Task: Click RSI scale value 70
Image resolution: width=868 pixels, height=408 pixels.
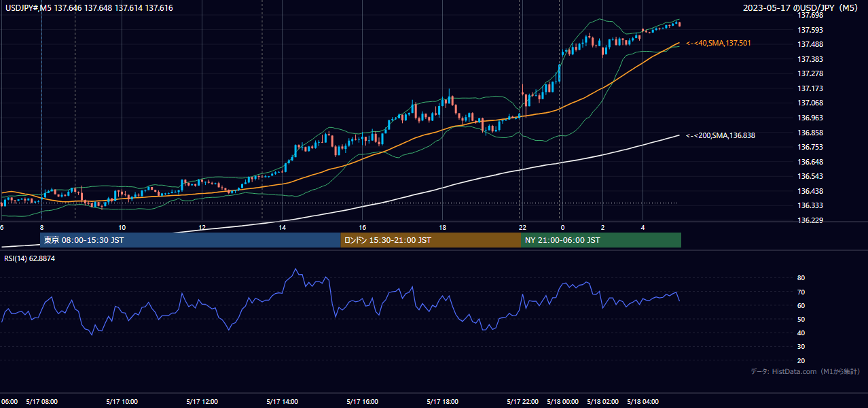Action: [x=801, y=292]
